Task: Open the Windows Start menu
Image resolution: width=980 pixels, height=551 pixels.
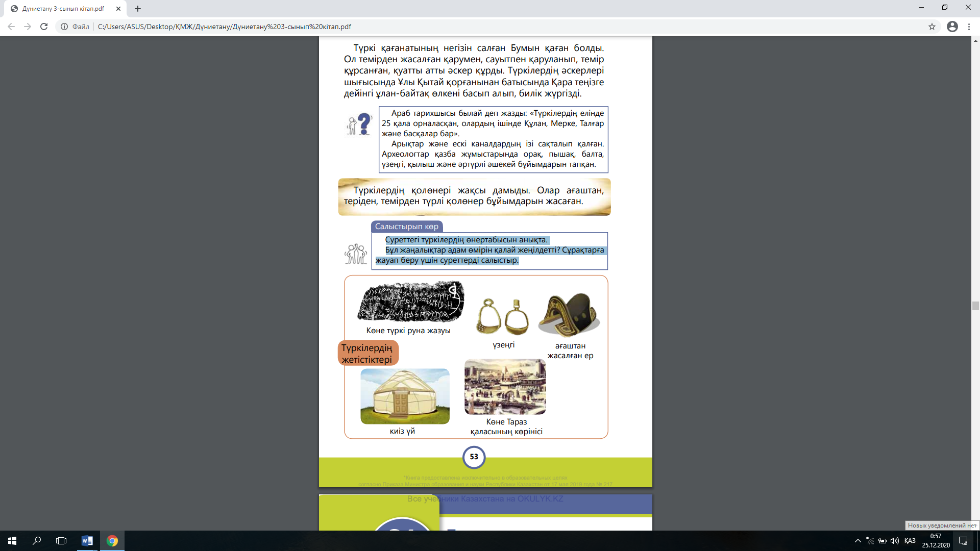Action: (x=12, y=541)
